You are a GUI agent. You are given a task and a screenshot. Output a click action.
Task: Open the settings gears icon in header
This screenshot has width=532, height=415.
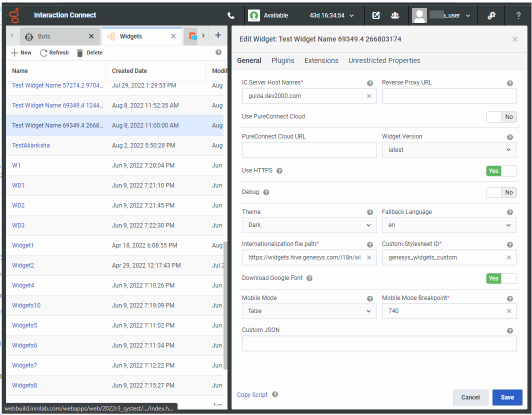point(491,15)
